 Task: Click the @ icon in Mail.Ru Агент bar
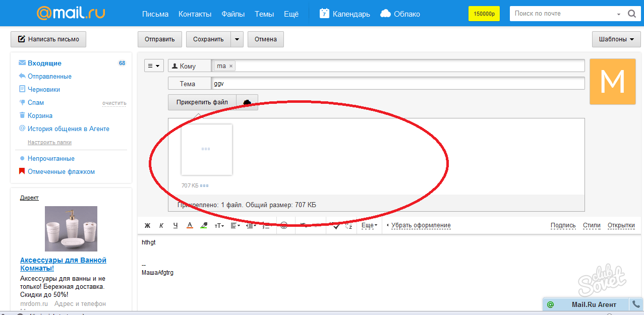(550, 304)
